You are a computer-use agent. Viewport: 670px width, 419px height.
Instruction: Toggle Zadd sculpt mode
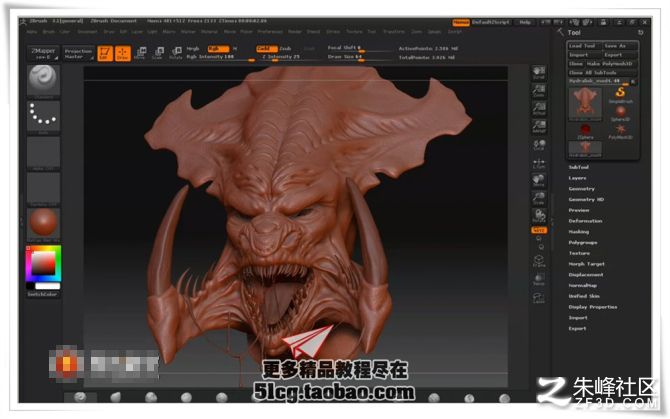pyautogui.click(x=267, y=49)
